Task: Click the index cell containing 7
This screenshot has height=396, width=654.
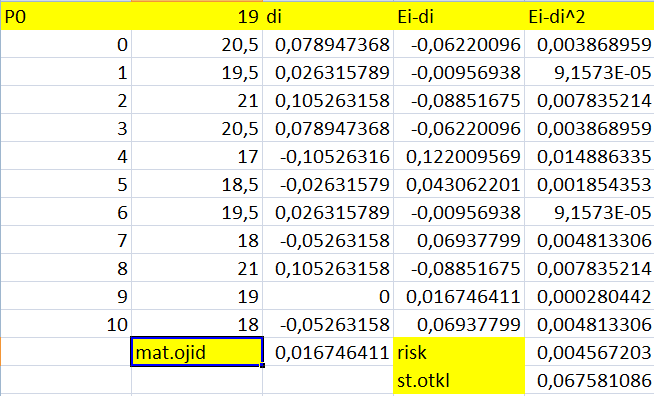Action: coord(66,240)
